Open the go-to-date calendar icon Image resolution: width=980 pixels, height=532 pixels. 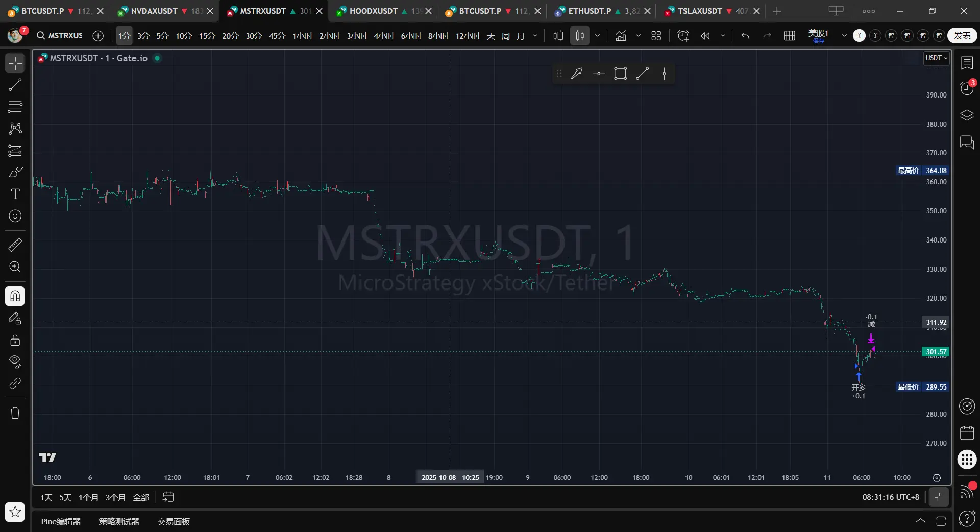(x=168, y=497)
